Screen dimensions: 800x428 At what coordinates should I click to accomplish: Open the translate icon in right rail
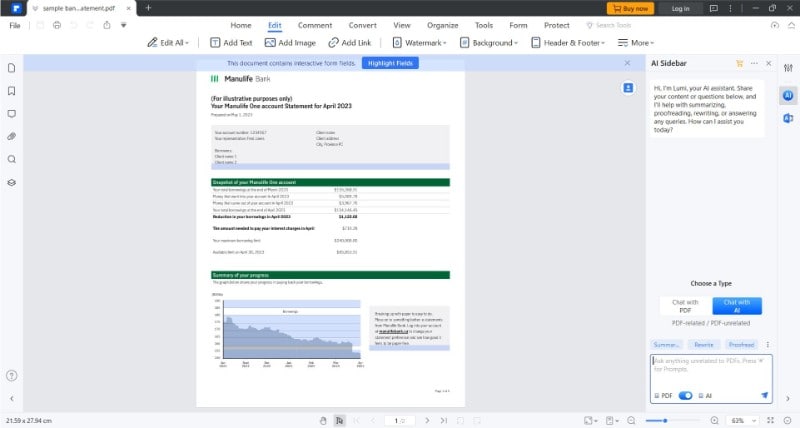[788, 118]
